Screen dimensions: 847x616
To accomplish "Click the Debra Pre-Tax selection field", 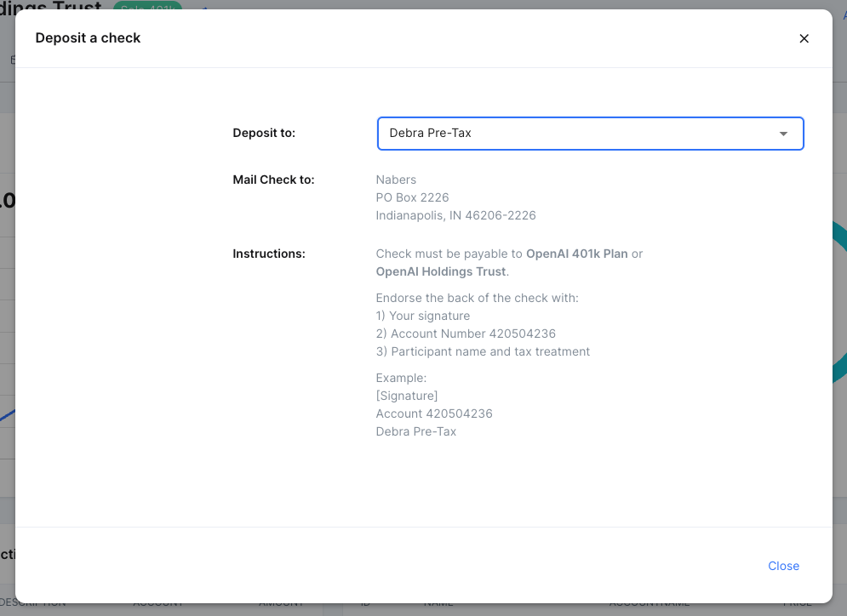I will coord(579,134).
